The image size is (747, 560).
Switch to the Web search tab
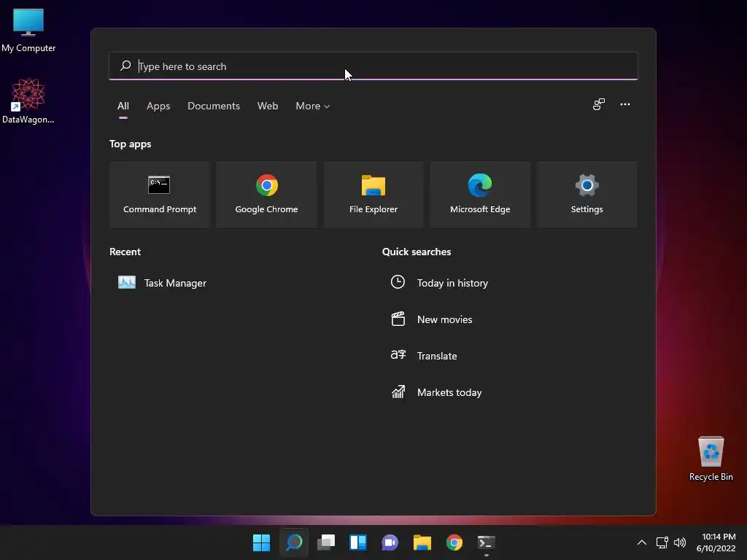point(268,106)
